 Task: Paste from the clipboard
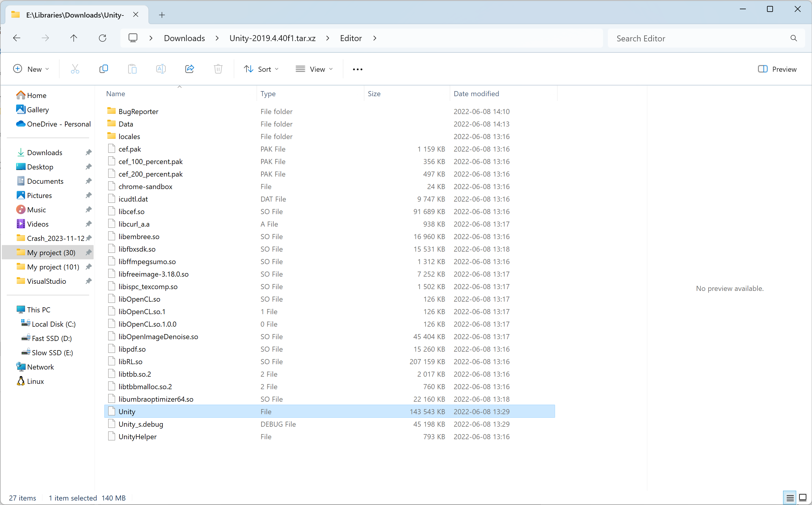click(132, 69)
